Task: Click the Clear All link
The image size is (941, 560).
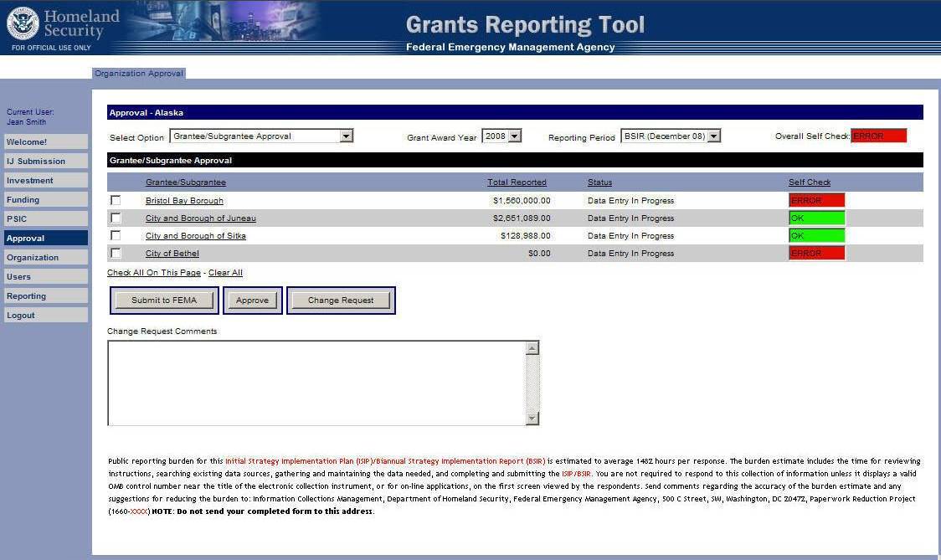Action: click(x=225, y=273)
